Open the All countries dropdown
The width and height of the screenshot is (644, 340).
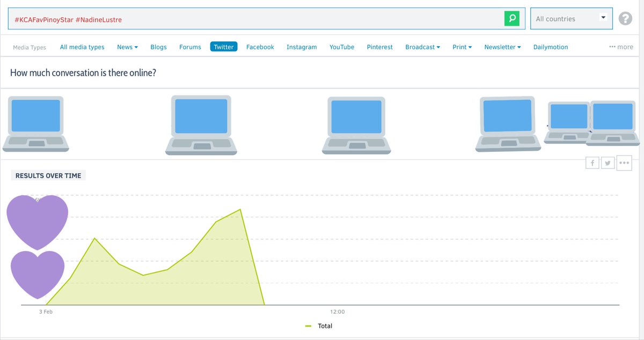click(x=572, y=19)
